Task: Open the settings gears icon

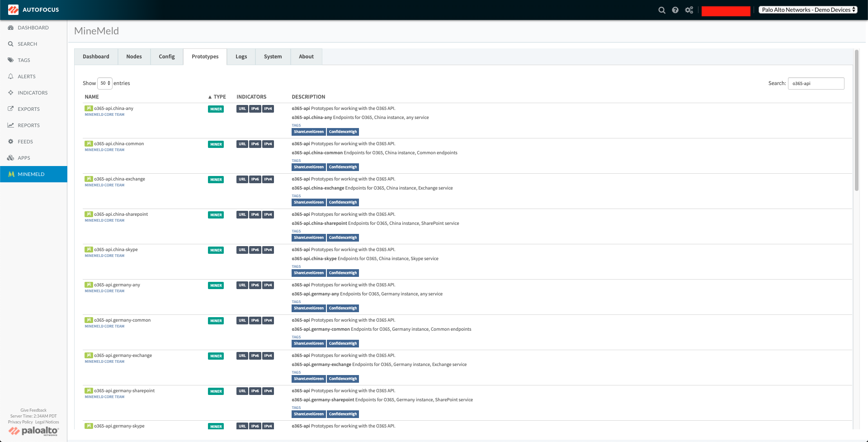Action: coord(689,10)
